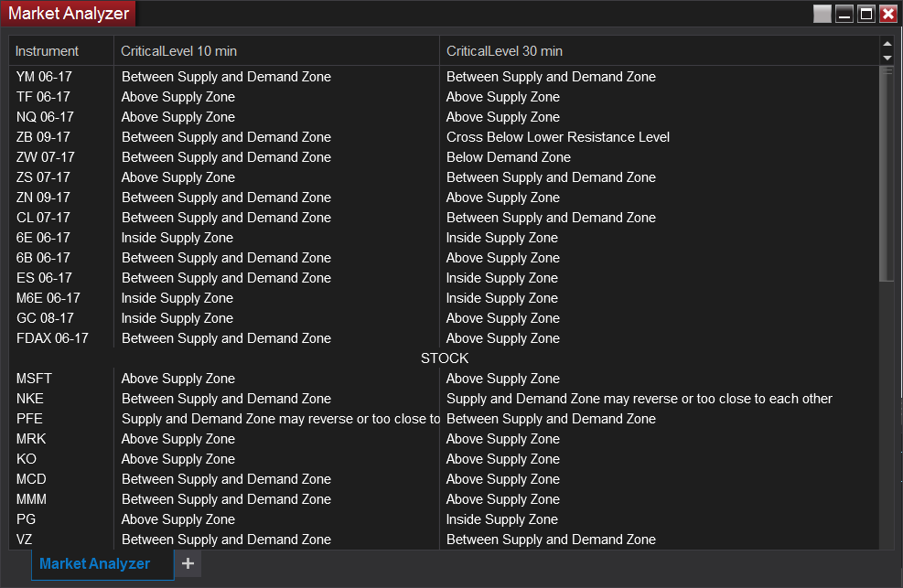The image size is (903, 588).
Task: Click the Market Analyzer title bar
Action: [457, 14]
